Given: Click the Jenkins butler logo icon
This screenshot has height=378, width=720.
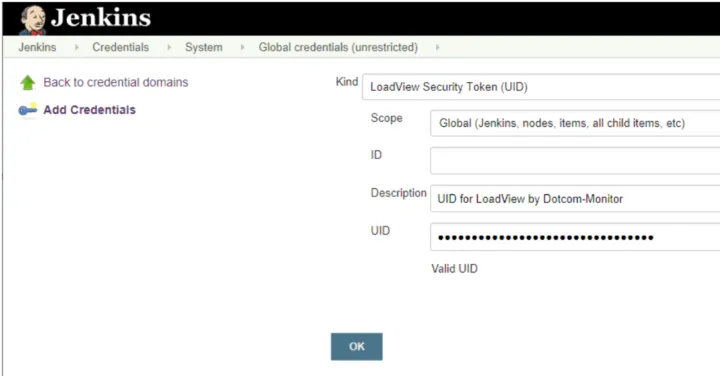Looking at the screenshot, I should [x=33, y=20].
